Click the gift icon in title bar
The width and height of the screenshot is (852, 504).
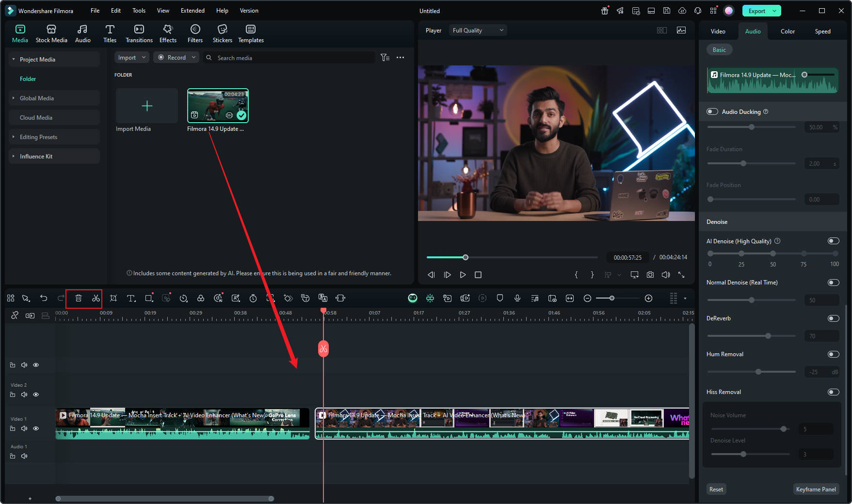point(605,11)
